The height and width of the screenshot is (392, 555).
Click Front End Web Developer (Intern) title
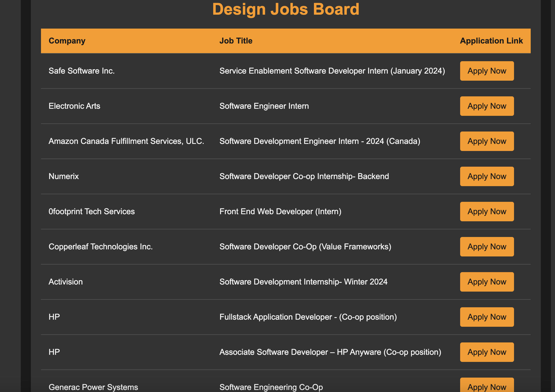tap(280, 211)
